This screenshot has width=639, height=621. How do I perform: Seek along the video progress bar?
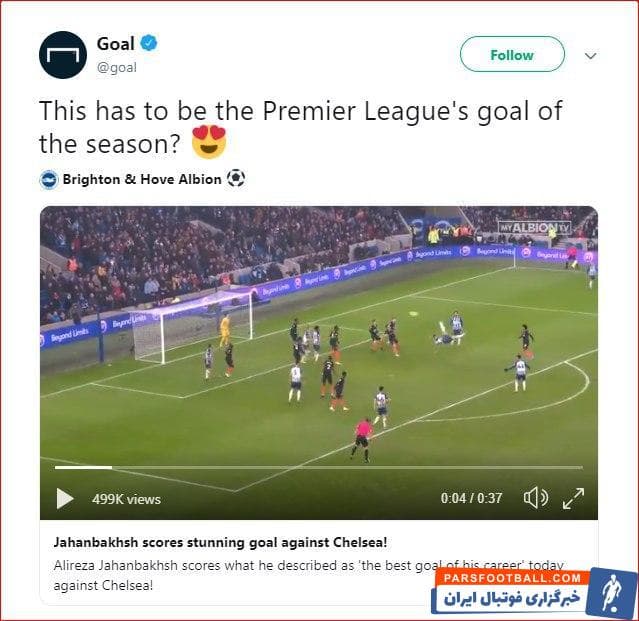(319, 467)
